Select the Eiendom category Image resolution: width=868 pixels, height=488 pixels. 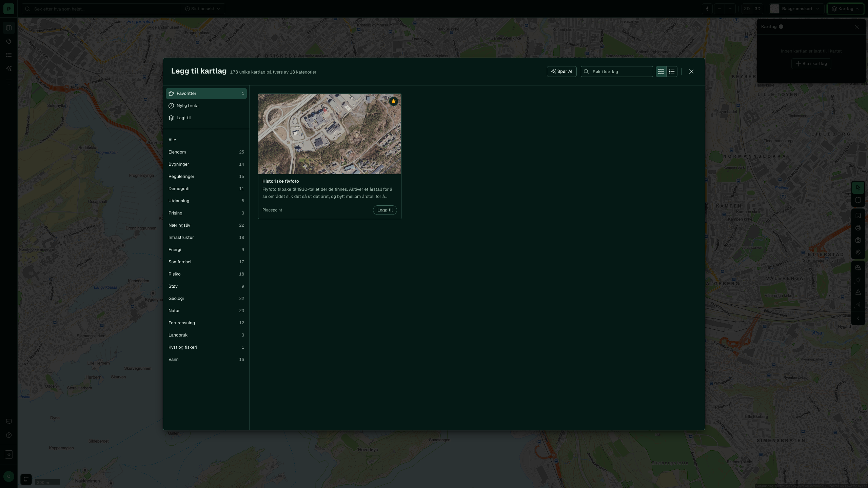point(206,152)
